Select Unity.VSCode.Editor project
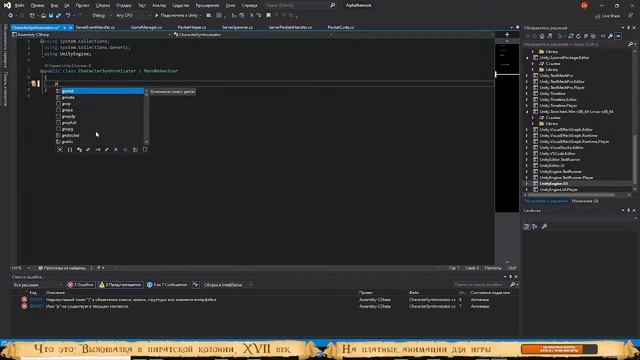Image resolution: width=640 pixels, height=360 pixels. click(x=557, y=153)
